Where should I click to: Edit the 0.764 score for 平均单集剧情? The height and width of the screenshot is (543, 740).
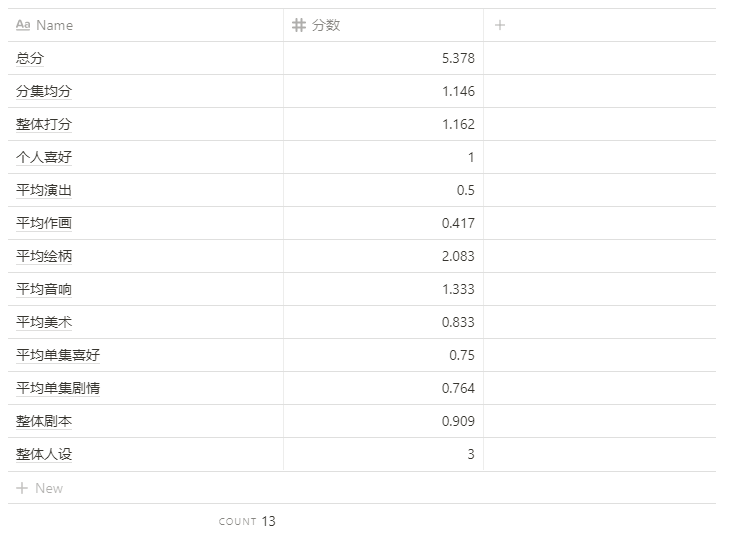383,388
